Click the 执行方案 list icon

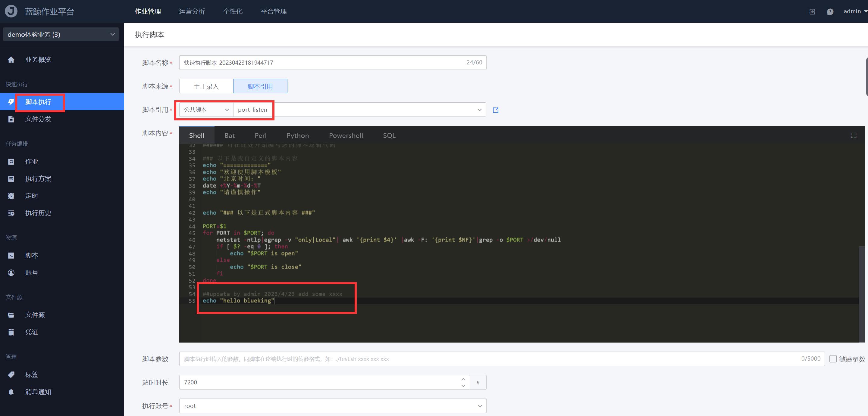(x=11, y=179)
